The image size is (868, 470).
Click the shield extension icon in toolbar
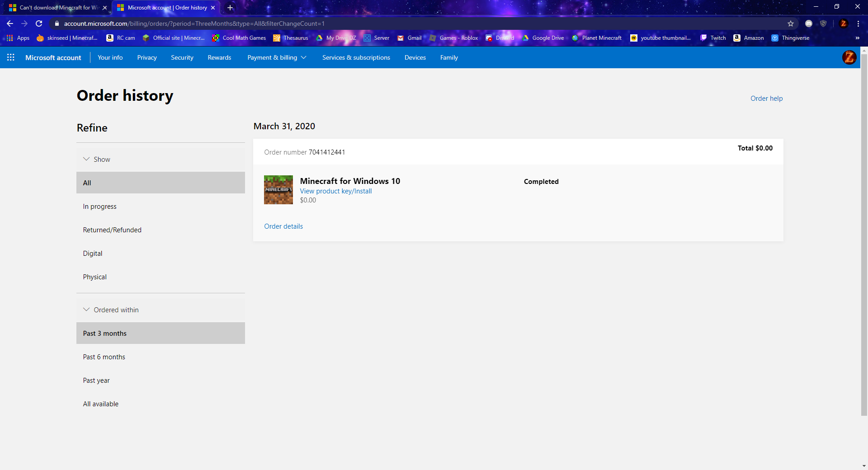pyautogui.click(x=823, y=23)
